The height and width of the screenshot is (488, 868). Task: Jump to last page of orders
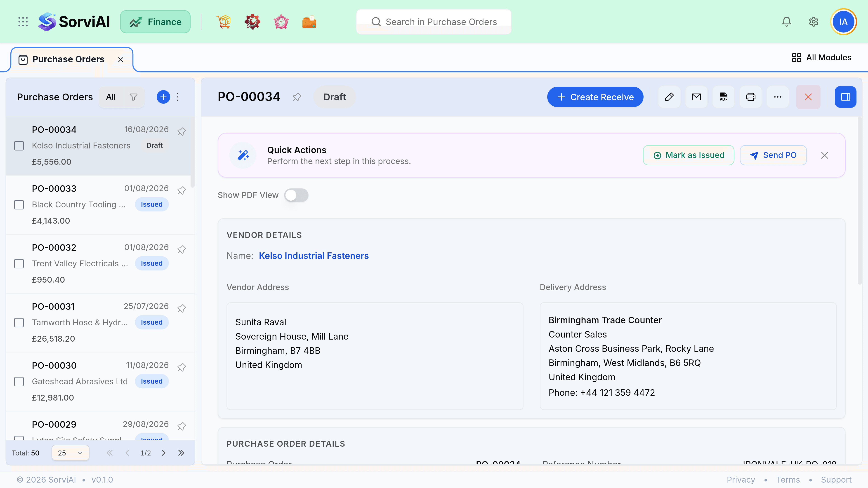pos(181,453)
